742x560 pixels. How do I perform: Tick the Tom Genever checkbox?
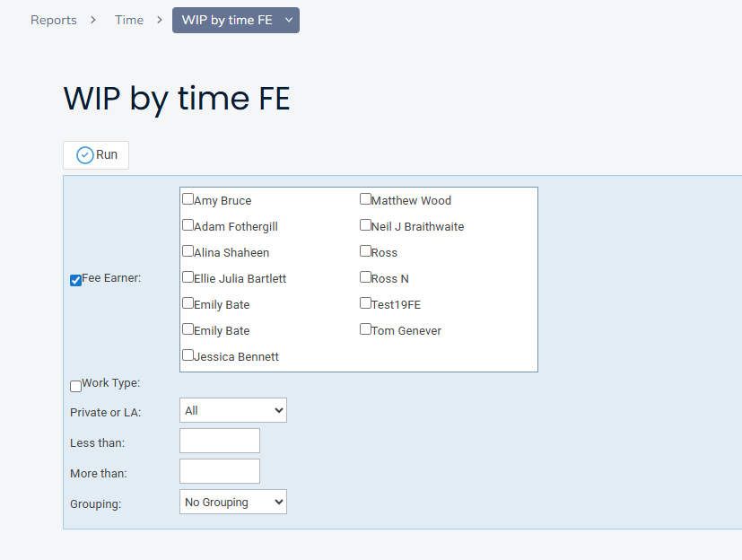tap(366, 329)
